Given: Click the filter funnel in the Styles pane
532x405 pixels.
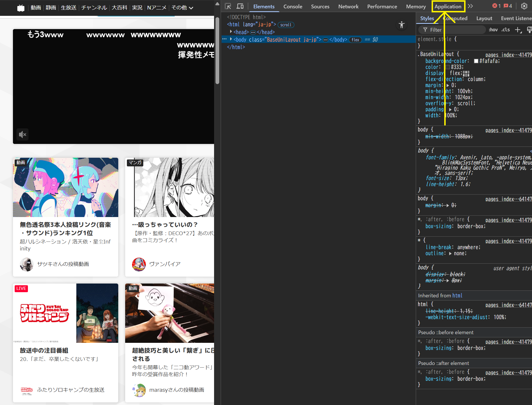Looking at the screenshot, I should pos(426,30).
